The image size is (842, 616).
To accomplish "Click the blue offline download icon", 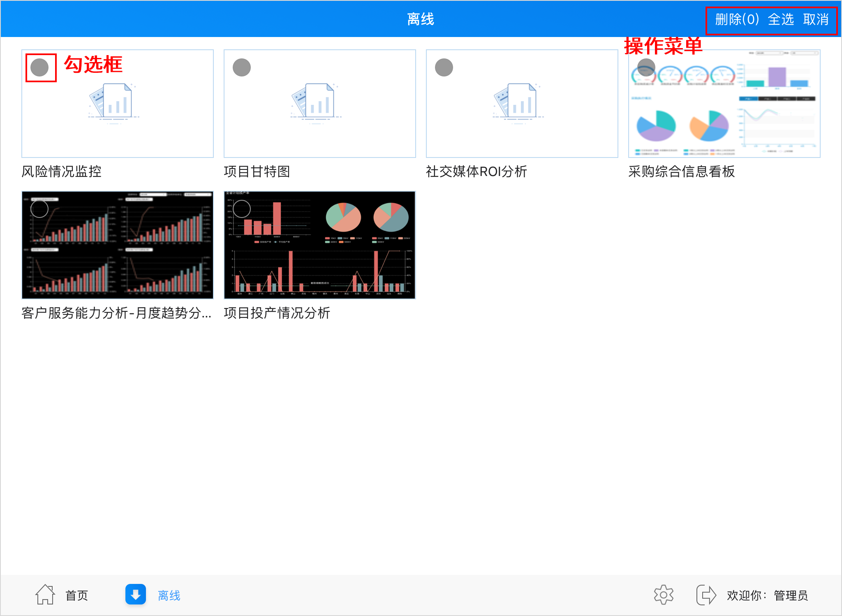I will coord(136,594).
